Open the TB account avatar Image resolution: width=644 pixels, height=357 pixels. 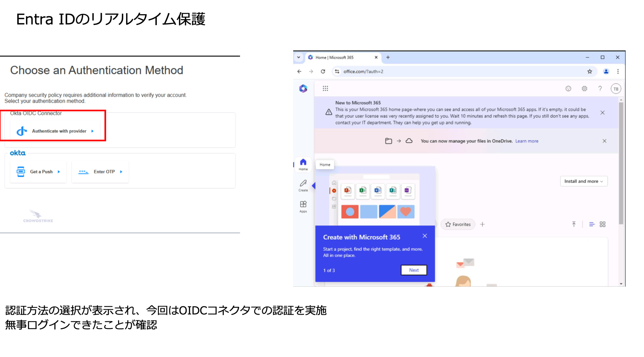[x=616, y=89]
